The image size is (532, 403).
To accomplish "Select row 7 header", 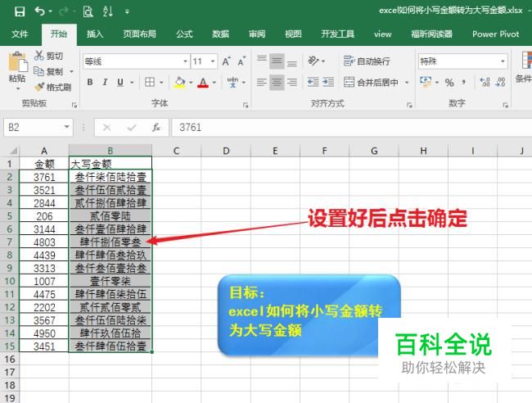I will click(10, 242).
